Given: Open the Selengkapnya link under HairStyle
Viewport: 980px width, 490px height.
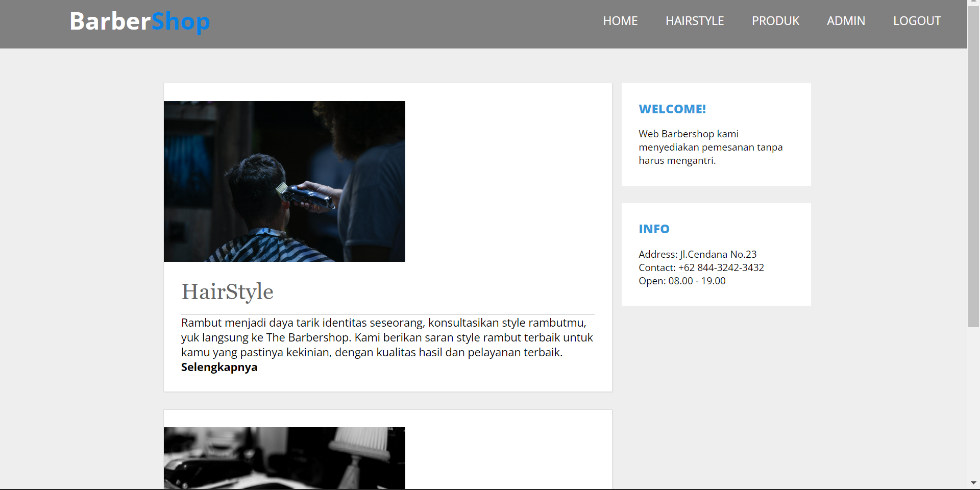Looking at the screenshot, I should 219,367.
